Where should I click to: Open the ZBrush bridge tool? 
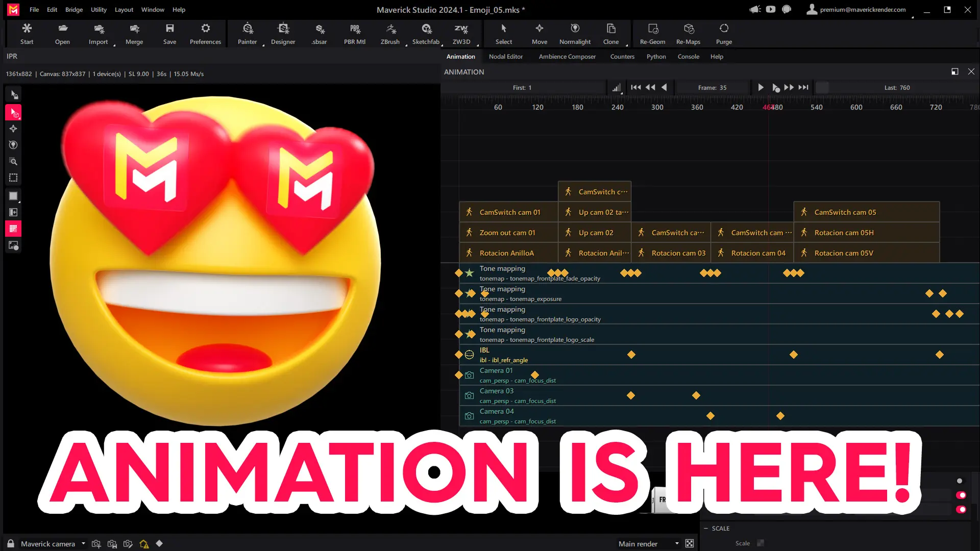(x=390, y=33)
